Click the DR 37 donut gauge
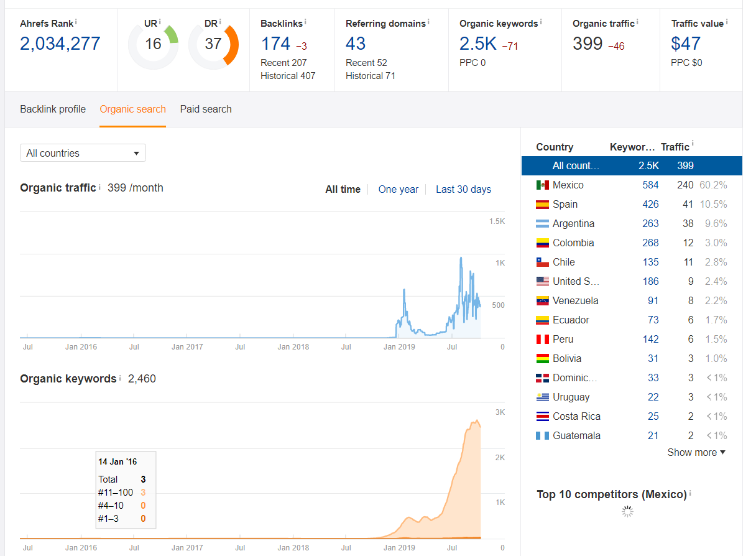 pyautogui.click(x=213, y=44)
